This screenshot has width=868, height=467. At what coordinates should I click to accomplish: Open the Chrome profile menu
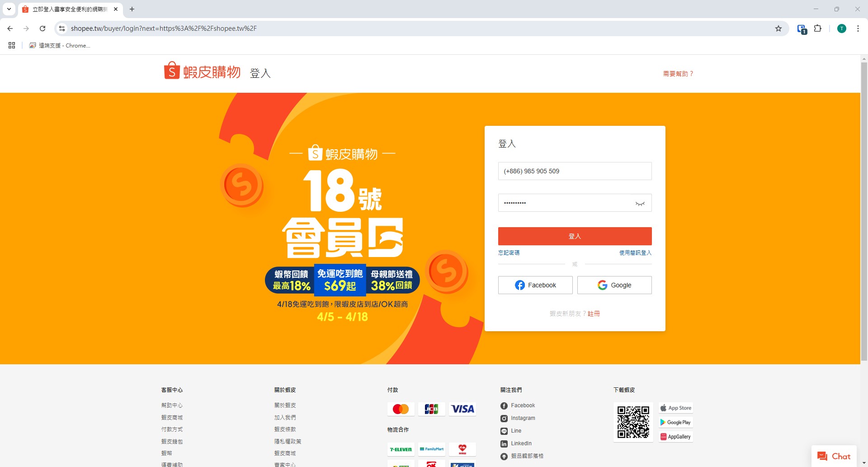click(841, 28)
